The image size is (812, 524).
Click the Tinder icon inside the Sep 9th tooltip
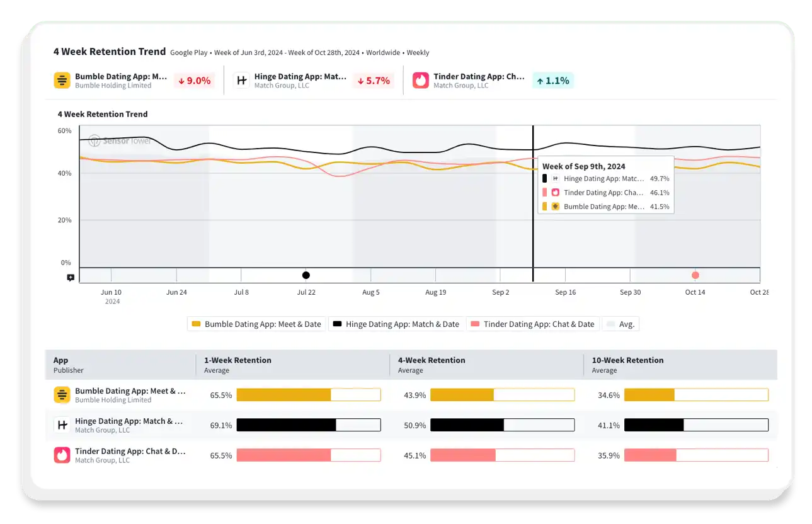click(x=554, y=192)
